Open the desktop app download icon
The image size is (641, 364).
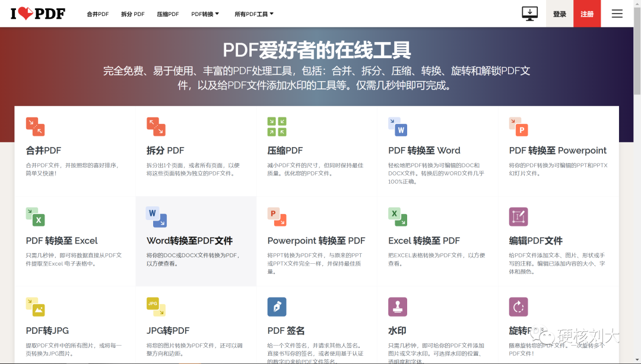(529, 14)
